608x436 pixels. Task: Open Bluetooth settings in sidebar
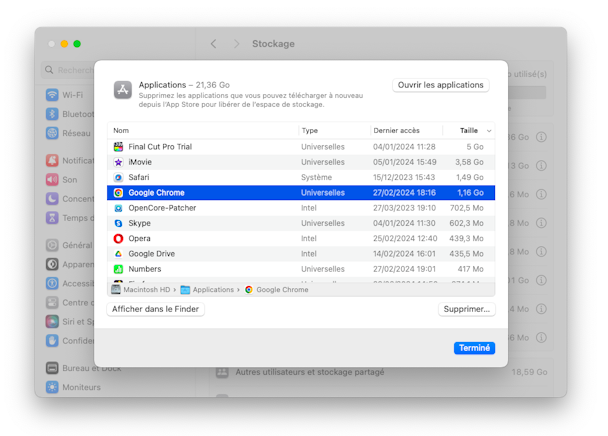(x=70, y=114)
